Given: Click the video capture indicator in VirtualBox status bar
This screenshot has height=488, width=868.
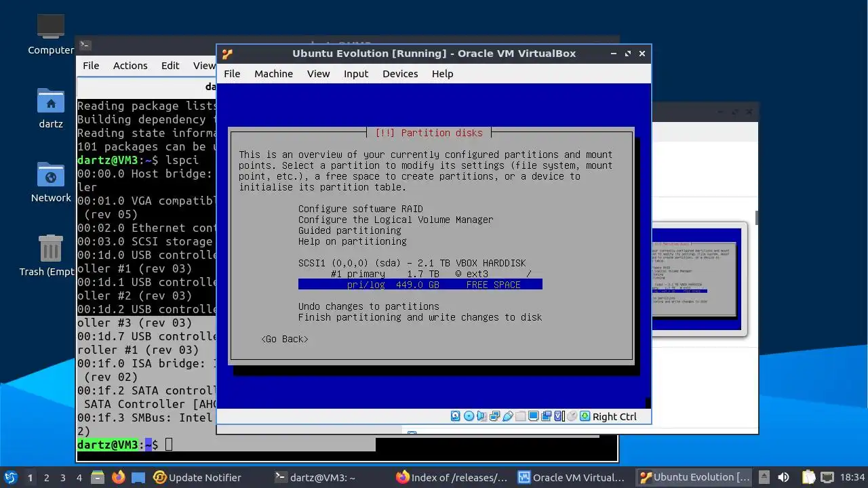Looking at the screenshot, I should 547,416.
